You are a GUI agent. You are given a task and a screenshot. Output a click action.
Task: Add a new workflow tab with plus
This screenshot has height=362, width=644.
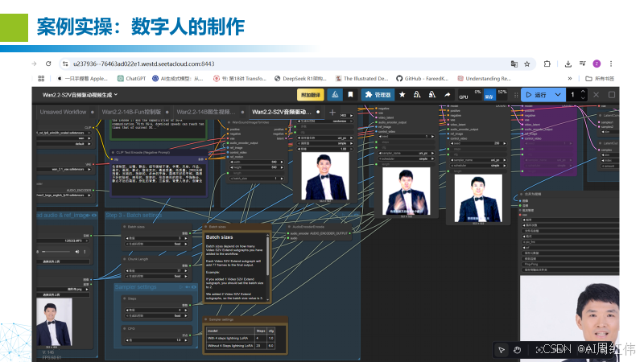pyautogui.click(x=332, y=112)
